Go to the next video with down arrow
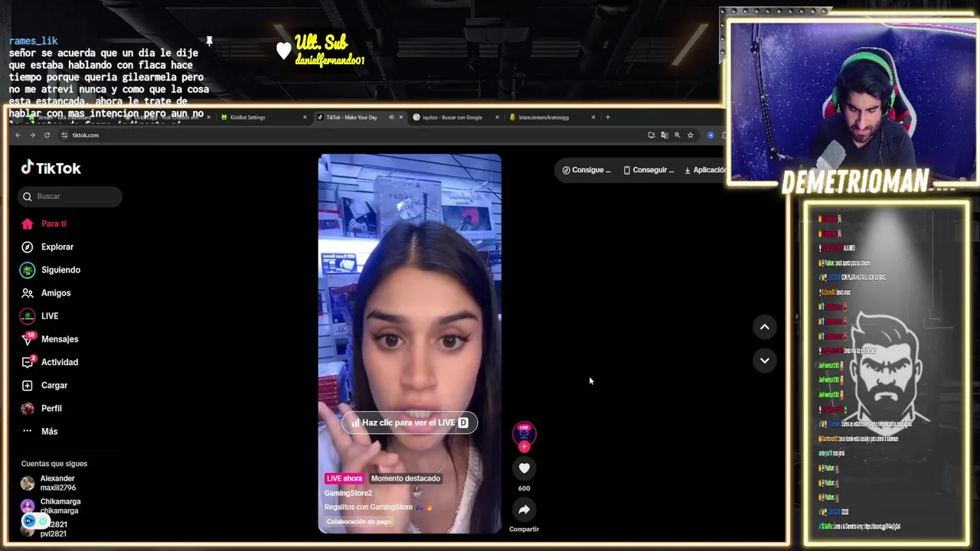 pyautogui.click(x=764, y=360)
